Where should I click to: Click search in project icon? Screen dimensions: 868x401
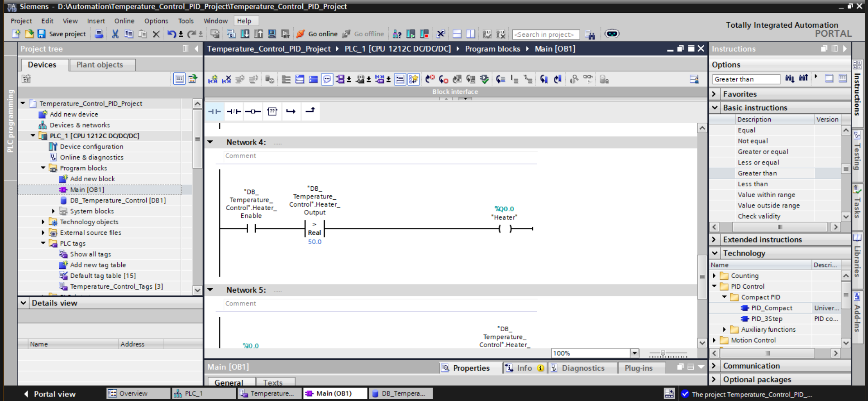[590, 34]
